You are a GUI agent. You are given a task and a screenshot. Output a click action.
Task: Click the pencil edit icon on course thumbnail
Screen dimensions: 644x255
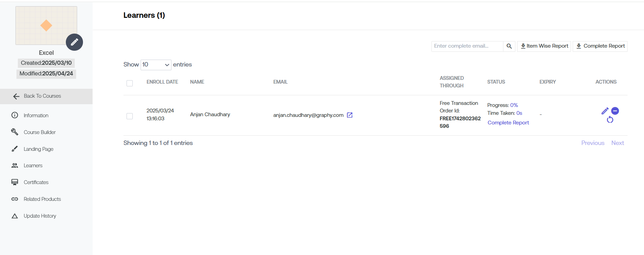tap(74, 42)
